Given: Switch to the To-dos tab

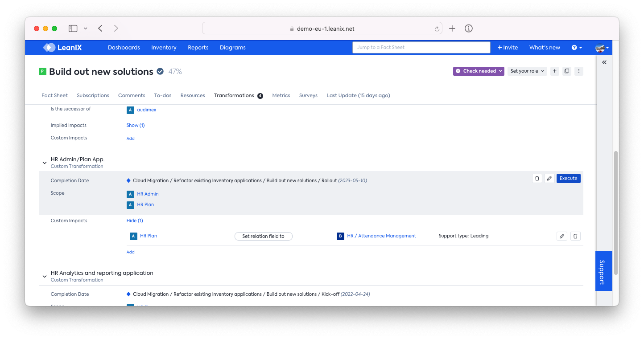Looking at the screenshot, I should pos(163,95).
